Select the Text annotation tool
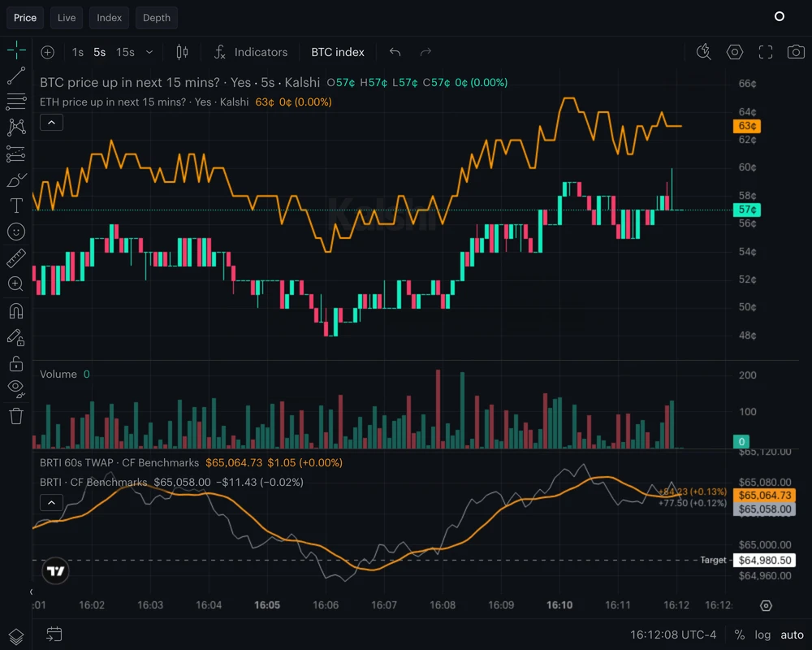 16,206
